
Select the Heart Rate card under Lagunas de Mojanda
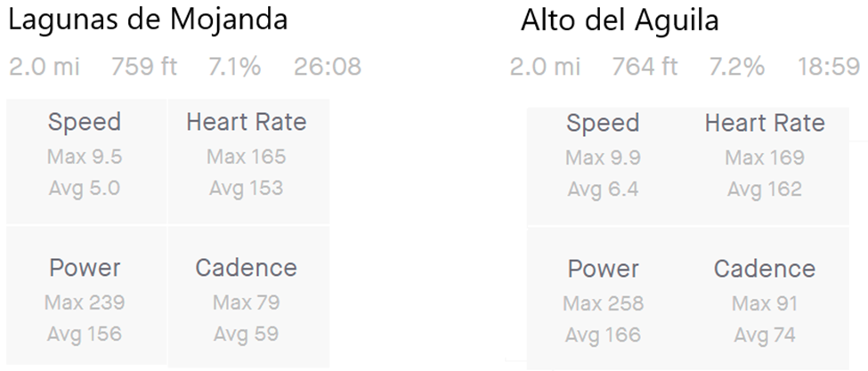248,161
